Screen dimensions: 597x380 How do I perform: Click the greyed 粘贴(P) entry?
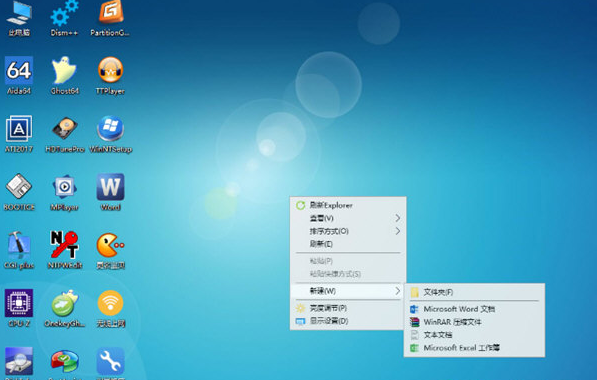[x=348, y=261]
